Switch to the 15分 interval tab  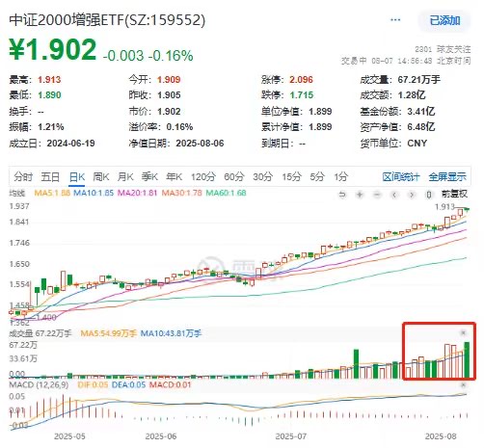pyautogui.click(x=291, y=176)
